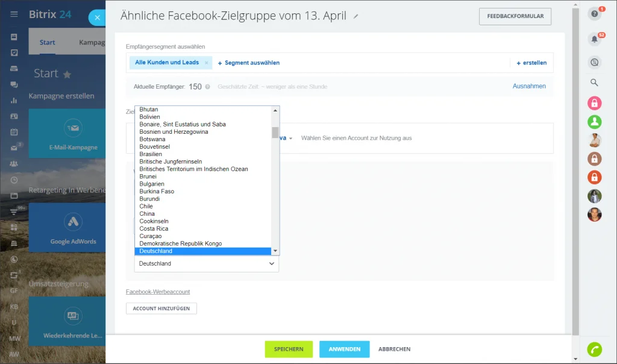
Task: Choose Bulgarien in the country list
Action: pos(152,184)
